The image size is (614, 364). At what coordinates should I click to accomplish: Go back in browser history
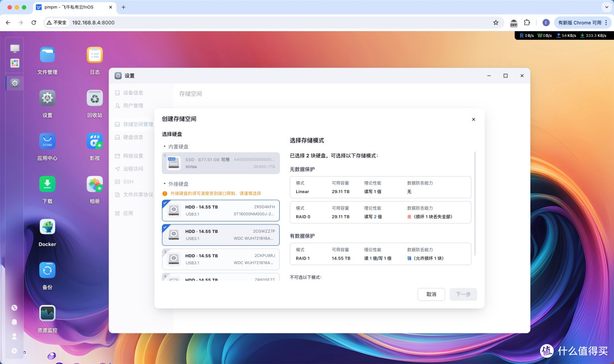(x=8, y=23)
